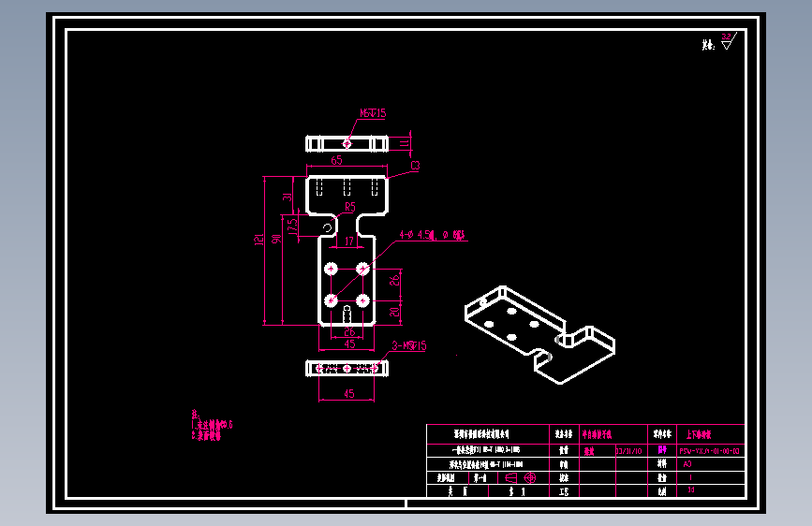Click the 65 width dimension
812x526 pixels.
coord(336,160)
